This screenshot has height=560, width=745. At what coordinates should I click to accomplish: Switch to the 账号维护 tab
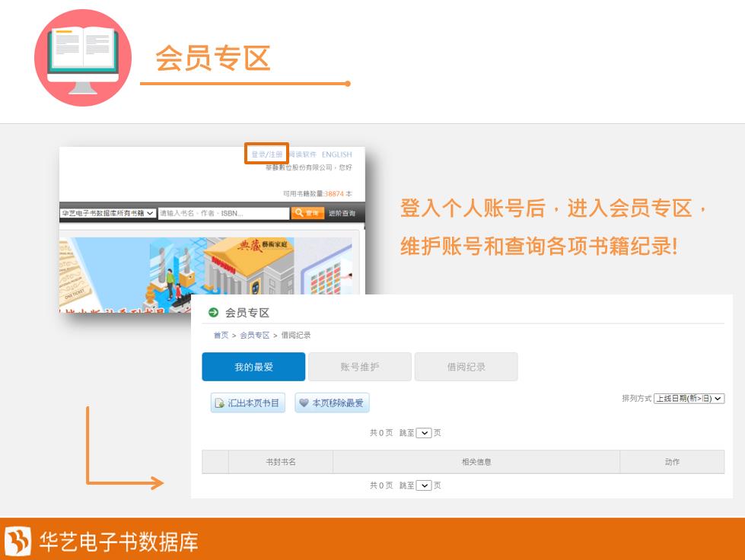tap(359, 367)
